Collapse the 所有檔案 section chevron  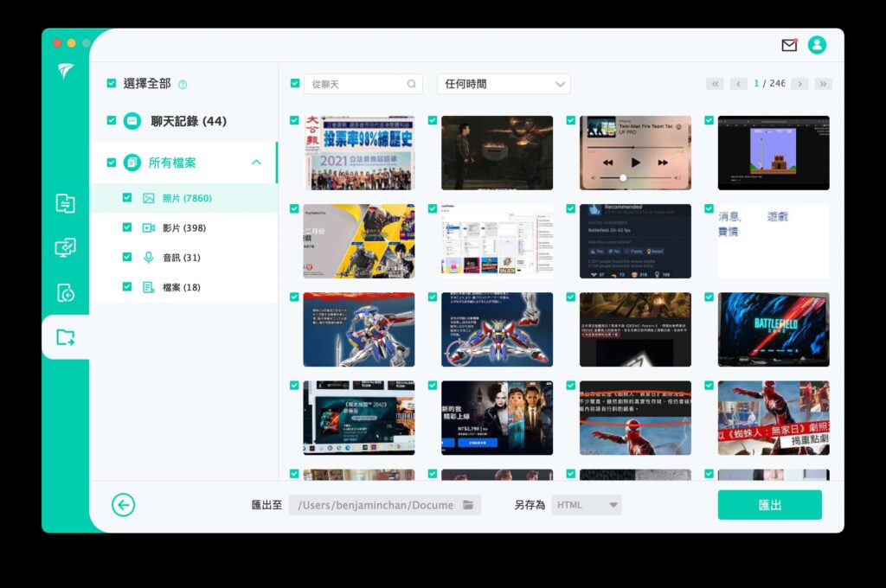click(x=256, y=163)
